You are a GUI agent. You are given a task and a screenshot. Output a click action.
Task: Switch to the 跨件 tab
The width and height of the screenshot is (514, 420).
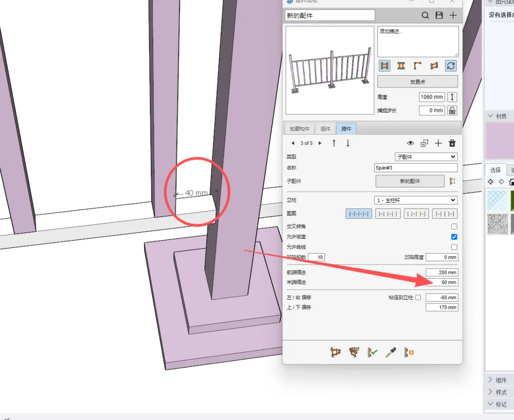click(x=346, y=129)
